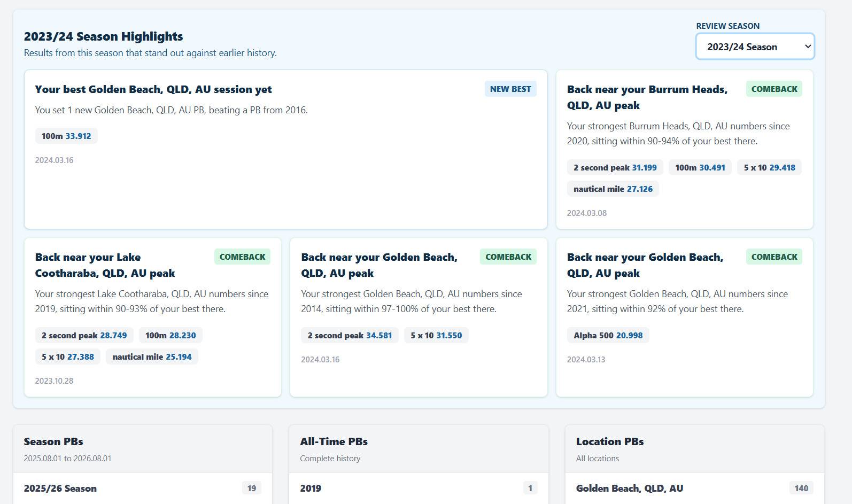The height and width of the screenshot is (504, 852).
Task: Click the 19 count badge for 2025/26 Season
Action: click(x=252, y=488)
